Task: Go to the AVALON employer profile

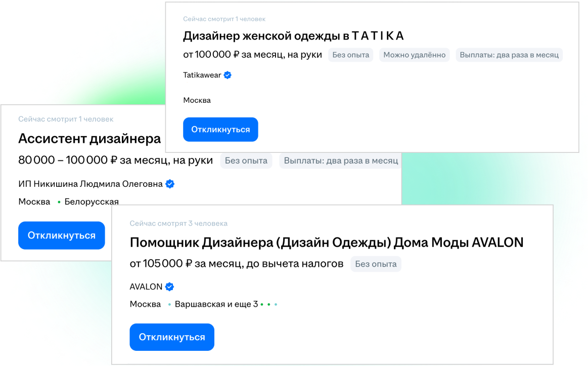Action: pos(146,287)
